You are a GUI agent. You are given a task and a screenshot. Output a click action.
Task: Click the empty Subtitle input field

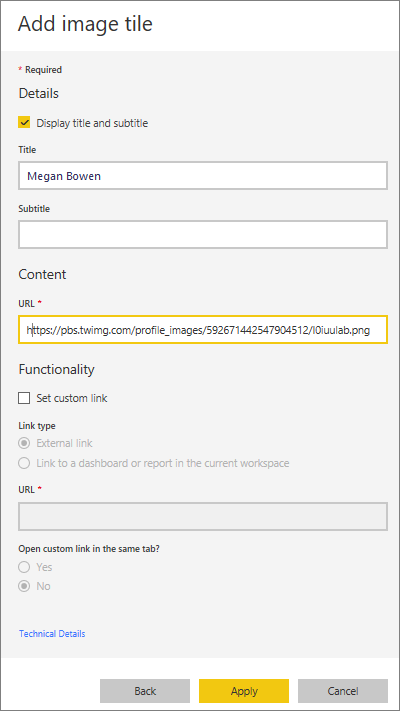203,234
